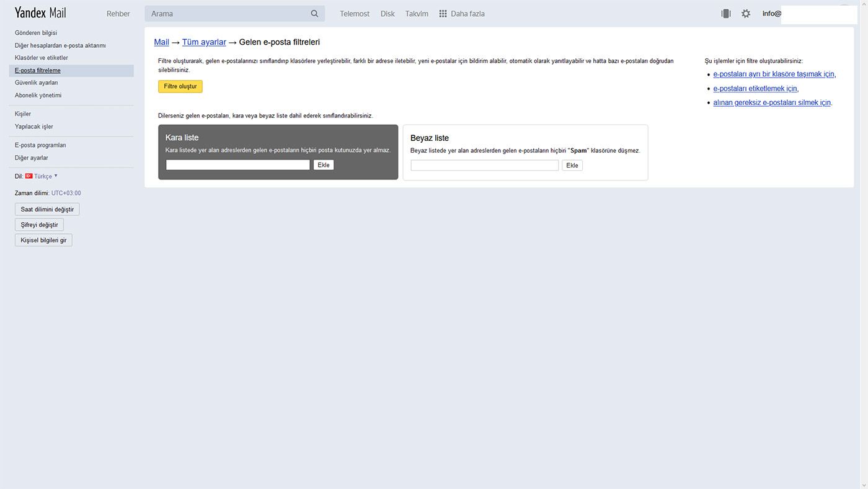This screenshot has height=489, width=868.
Task: Open Abonelik yönetimi
Action: (x=38, y=96)
